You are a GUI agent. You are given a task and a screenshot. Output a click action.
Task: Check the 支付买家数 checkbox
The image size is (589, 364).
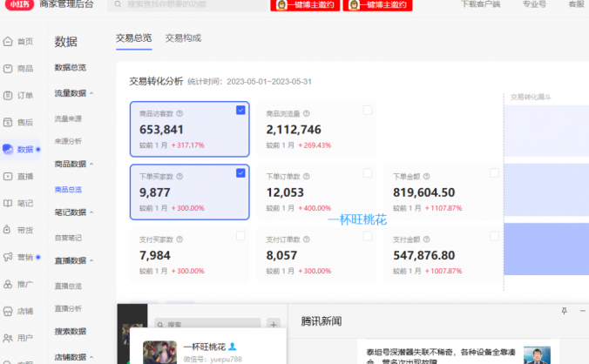click(x=240, y=236)
